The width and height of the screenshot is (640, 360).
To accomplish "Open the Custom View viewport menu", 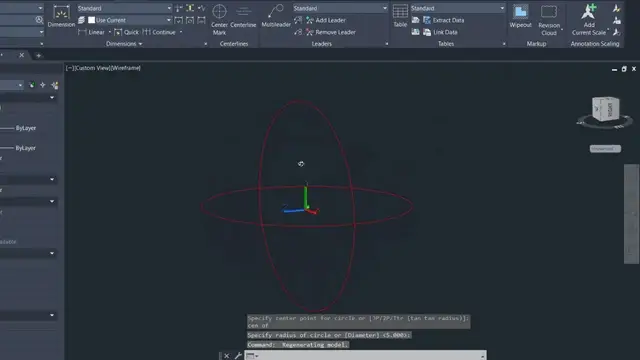I will [92, 68].
